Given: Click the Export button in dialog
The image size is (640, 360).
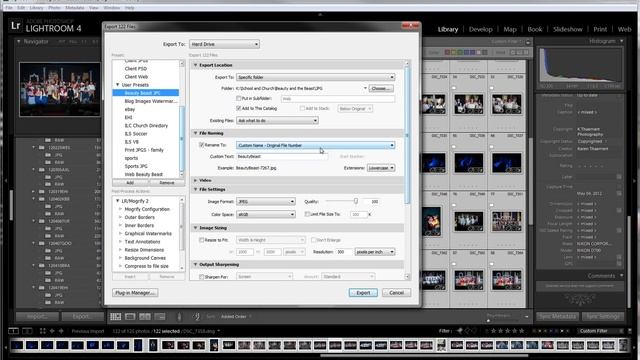Looking at the screenshot, I should coord(363,293).
